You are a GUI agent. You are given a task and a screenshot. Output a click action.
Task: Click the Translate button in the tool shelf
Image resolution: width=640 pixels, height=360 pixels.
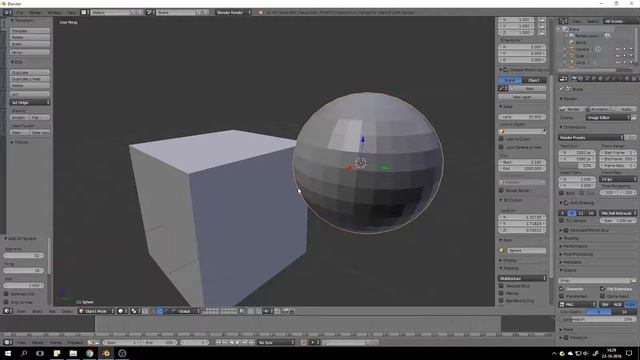tap(30, 31)
